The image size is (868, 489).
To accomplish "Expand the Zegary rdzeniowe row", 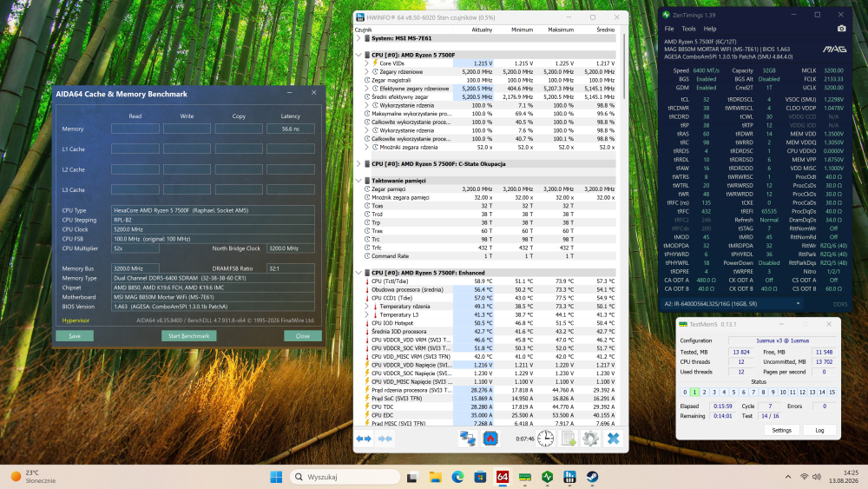I will 366,71.
